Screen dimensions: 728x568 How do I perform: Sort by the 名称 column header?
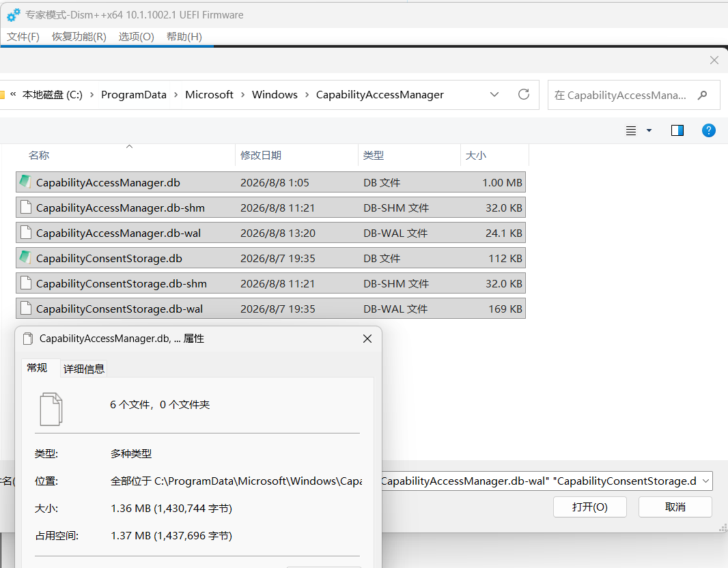coord(39,156)
